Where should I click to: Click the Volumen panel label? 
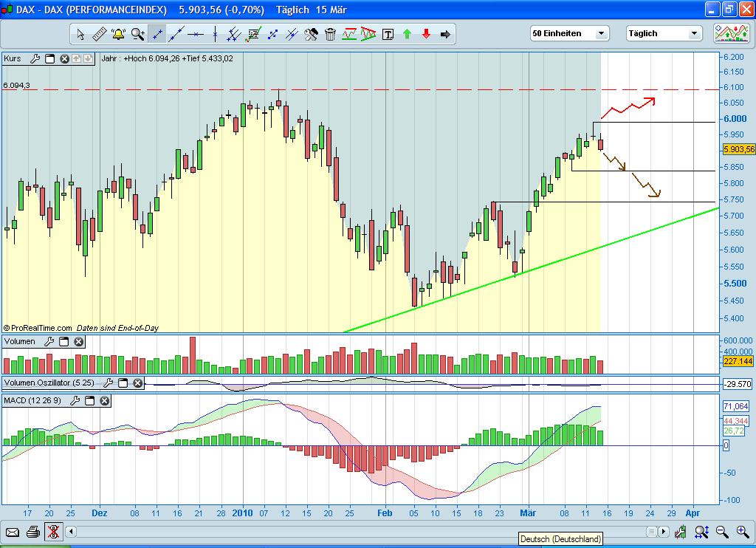point(20,341)
